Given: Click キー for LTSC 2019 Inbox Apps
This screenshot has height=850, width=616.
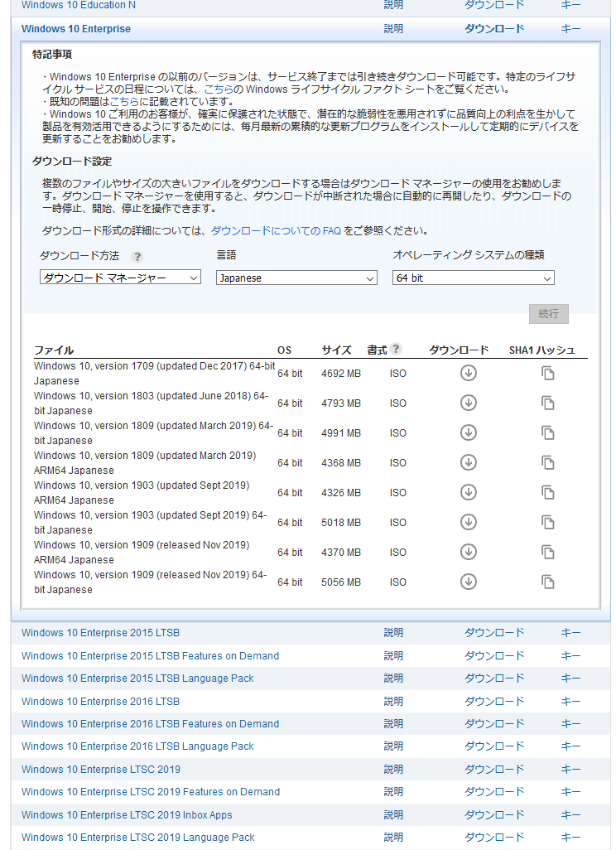Looking at the screenshot, I should point(570,814).
